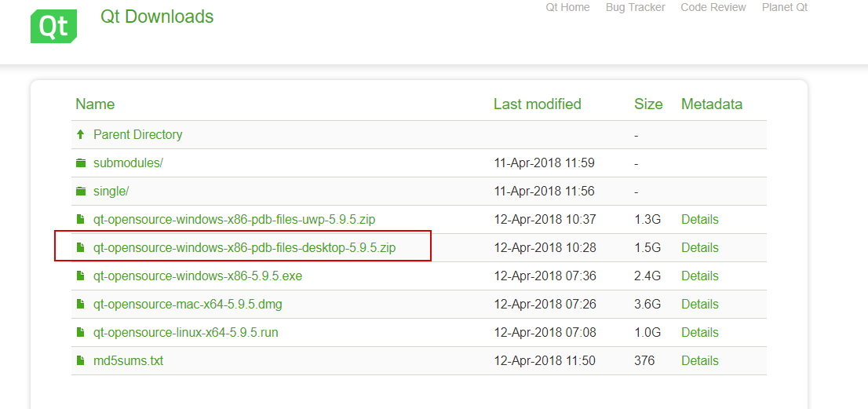Click the Parent Directory up arrow icon
The height and width of the screenshot is (409, 868).
tap(81, 134)
